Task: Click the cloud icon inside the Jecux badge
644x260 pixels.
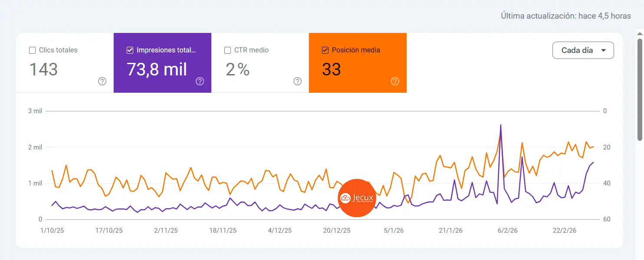Action: (346, 197)
